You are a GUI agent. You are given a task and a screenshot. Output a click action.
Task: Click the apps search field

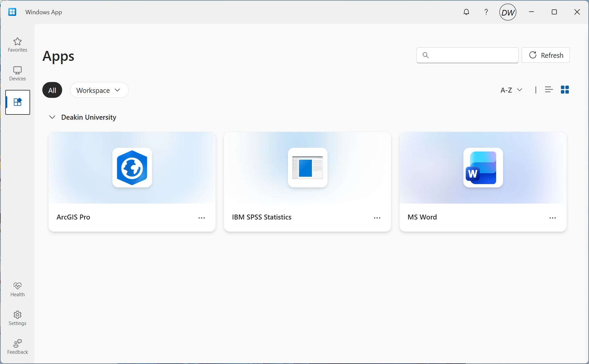click(x=467, y=55)
